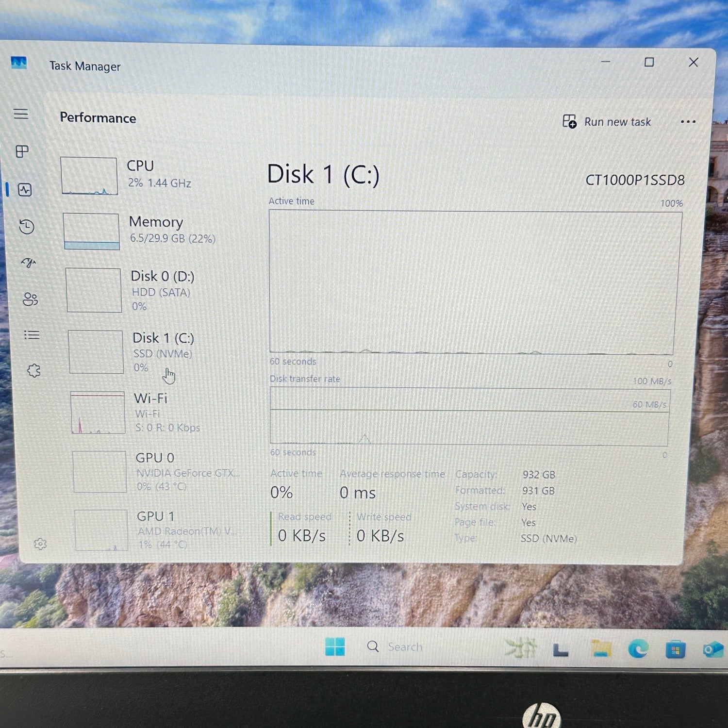Open the Processes page icon
The height and width of the screenshot is (728, 728).
pos(22,151)
